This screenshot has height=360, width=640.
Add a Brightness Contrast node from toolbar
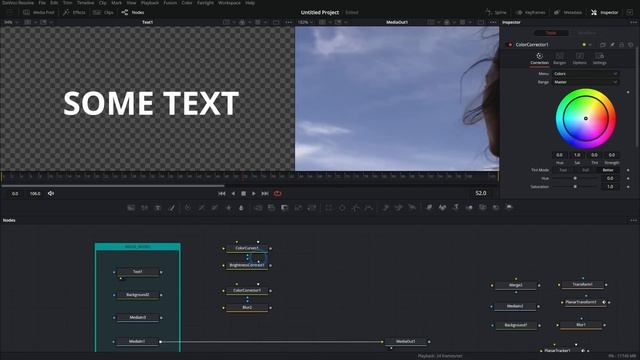click(x=228, y=208)
